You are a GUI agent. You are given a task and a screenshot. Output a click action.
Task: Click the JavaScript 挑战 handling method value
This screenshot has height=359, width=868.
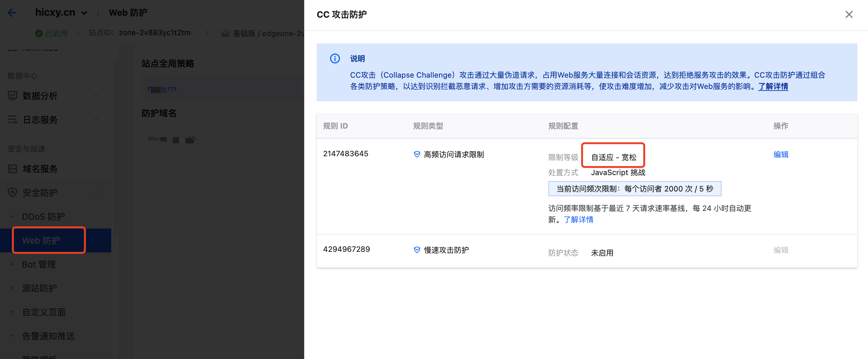[x=618, y=173]
